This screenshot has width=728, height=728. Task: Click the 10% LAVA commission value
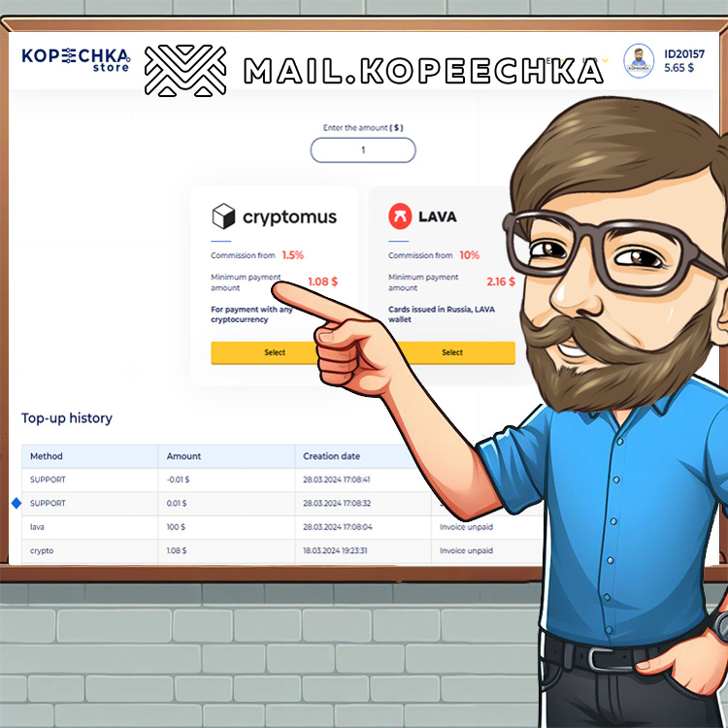point(469,255)
